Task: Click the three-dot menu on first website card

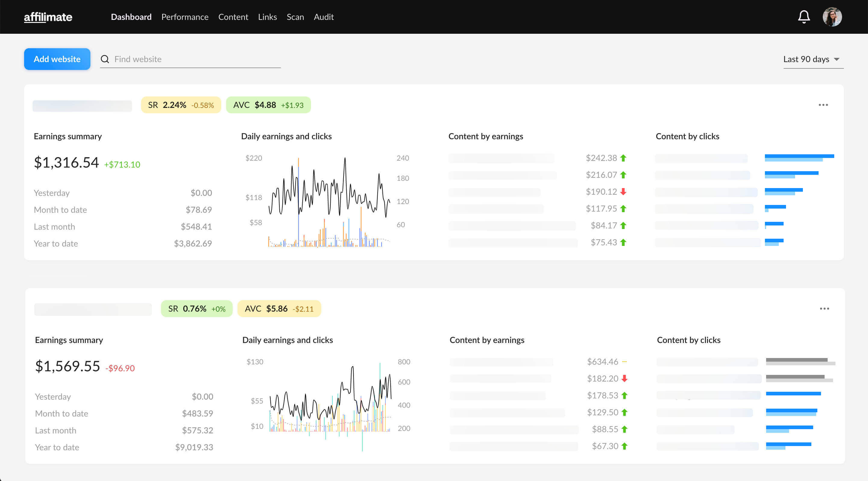Action: (x=824, y=105)
